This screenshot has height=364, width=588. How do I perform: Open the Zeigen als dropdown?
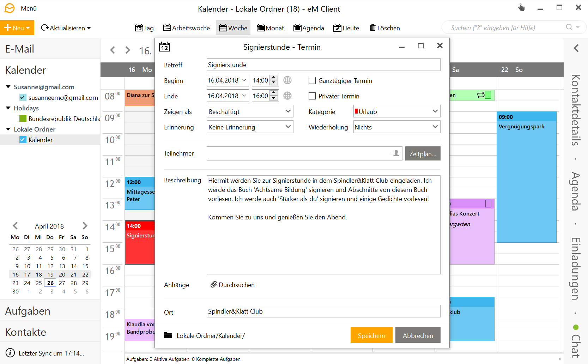(288, 111)
